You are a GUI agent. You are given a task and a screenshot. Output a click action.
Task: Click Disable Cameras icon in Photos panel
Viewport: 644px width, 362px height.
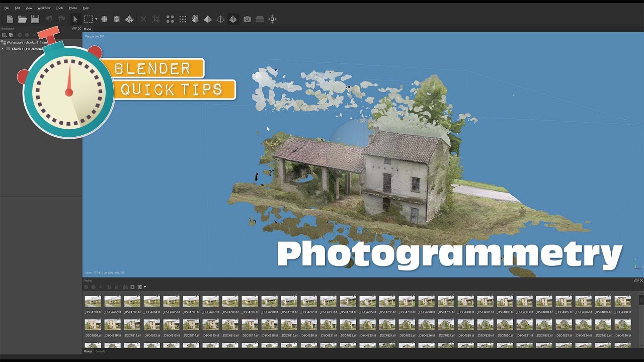point(93,287)
